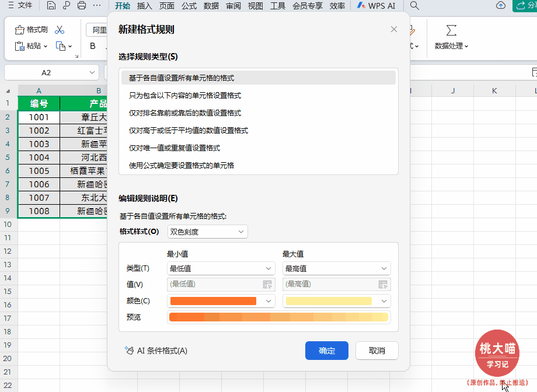Click the 取消 button
The image size is (537, 392).
point(376,351)
